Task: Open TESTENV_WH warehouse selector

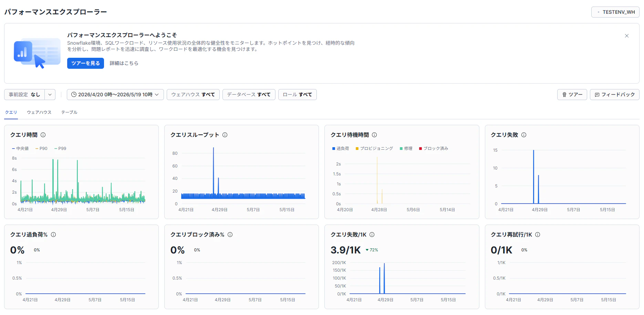Action: point(615,12)
